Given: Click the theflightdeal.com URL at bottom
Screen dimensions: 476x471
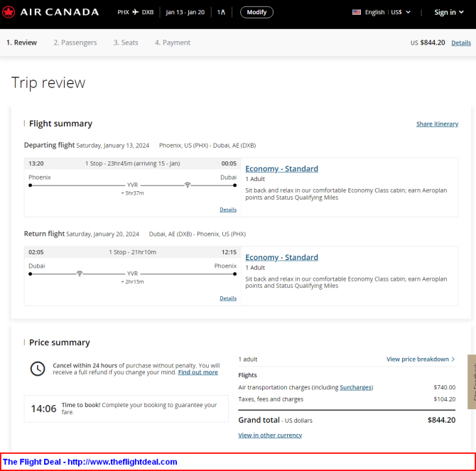Looking at the screenshot, I should (x=122, y=462).
